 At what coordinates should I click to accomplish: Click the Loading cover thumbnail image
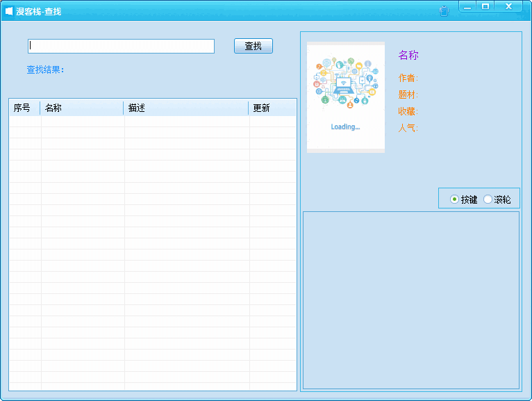point(345,97)
